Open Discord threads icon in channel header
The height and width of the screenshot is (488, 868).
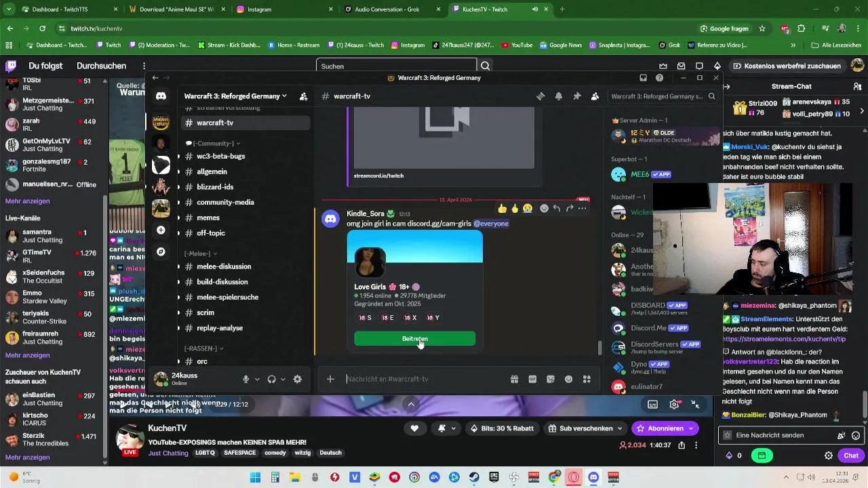tap(540, 96)
